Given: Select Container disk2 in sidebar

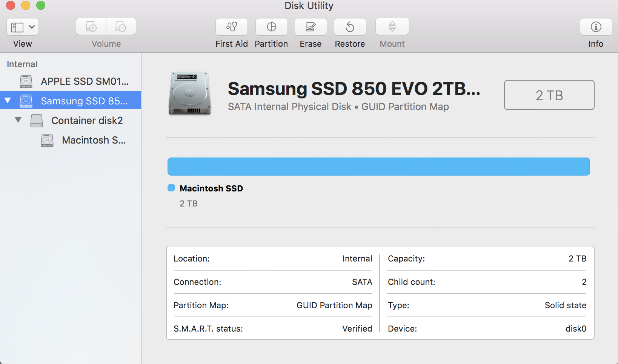Looking at the screenshot, I should tap(71, 120).
